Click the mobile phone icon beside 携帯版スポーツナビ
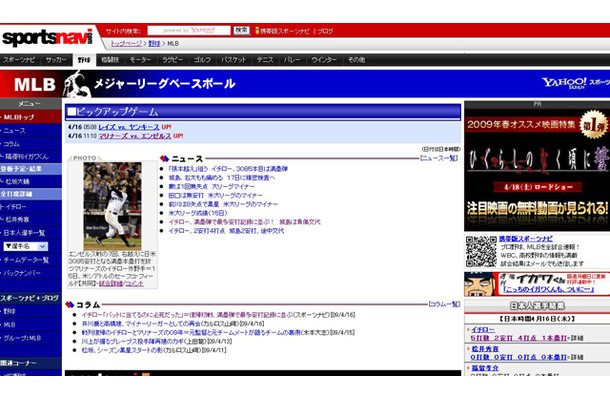 (x=257, y=31)
